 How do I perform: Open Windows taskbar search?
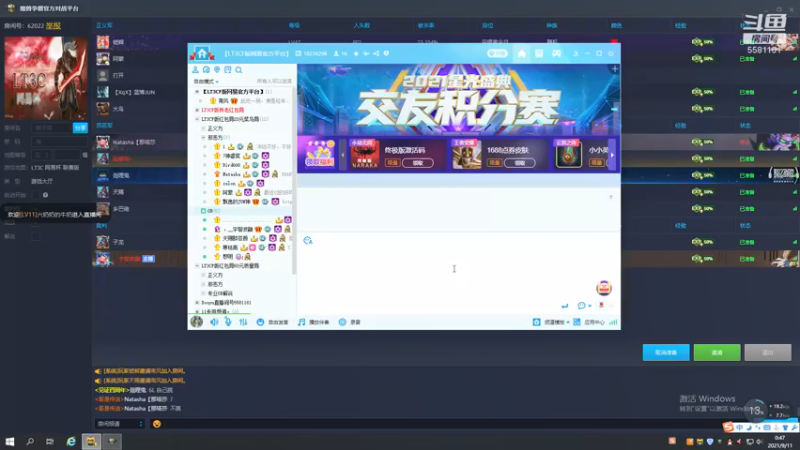(x=30, y=441)
